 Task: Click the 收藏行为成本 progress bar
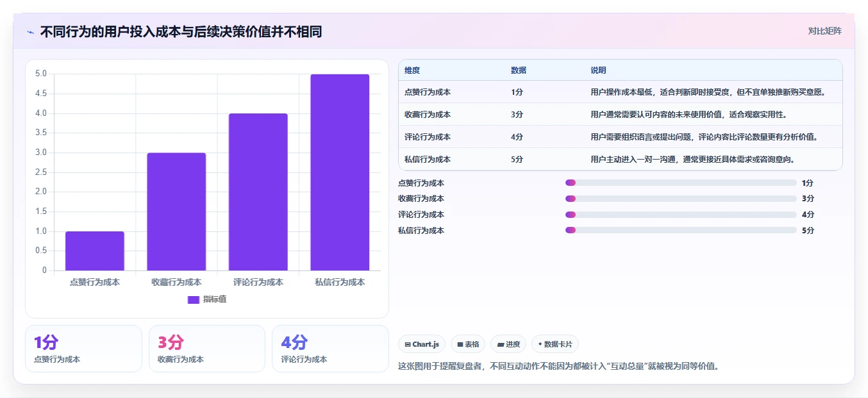click(x=681, y=199)
